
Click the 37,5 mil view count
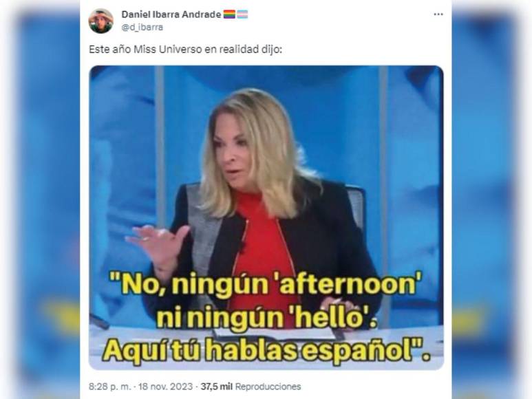click(216, 387)
